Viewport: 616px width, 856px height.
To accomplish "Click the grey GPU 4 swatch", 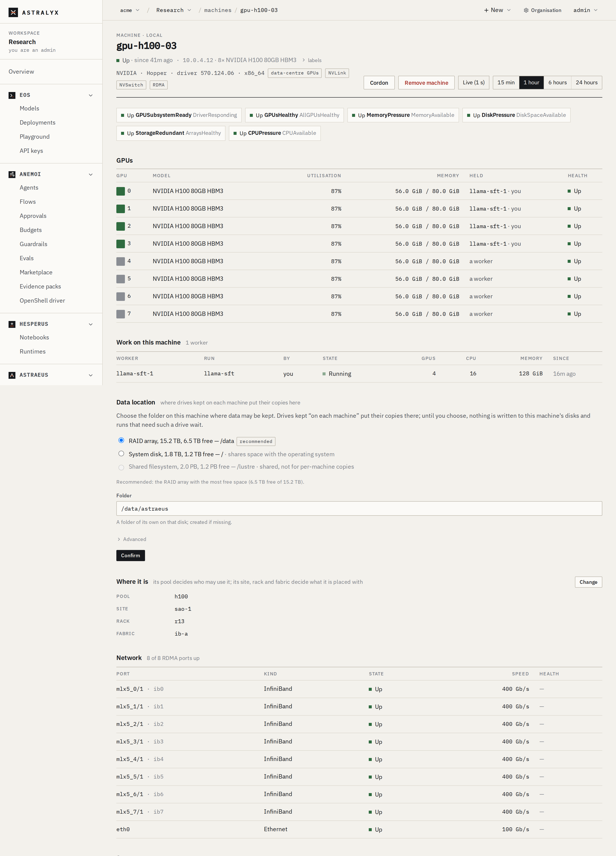I will [121, 262].
